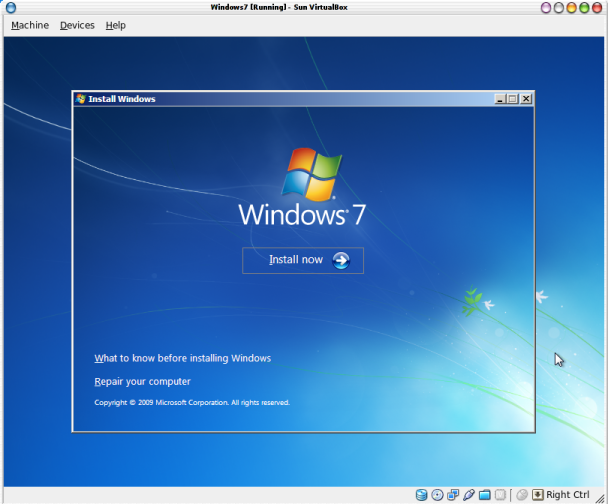
Task: Click the orange title bar button
Action: point(572,7)
